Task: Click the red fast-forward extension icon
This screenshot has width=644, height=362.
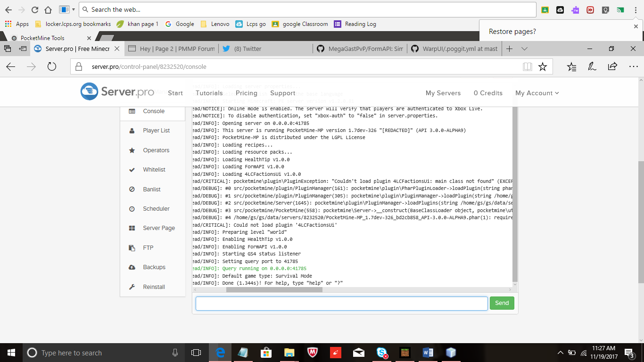Action: (x=590, y=9)
